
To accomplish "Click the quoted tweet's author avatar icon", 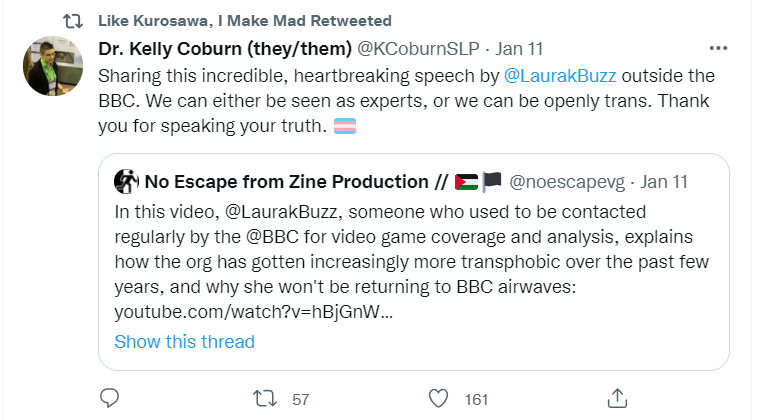I will tap(127, 182).
